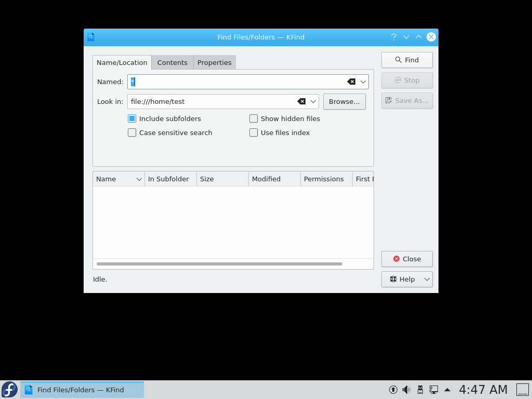Click the show desktop button in the panel
This screenshot has height=399, width=532.
pos(523,390)
